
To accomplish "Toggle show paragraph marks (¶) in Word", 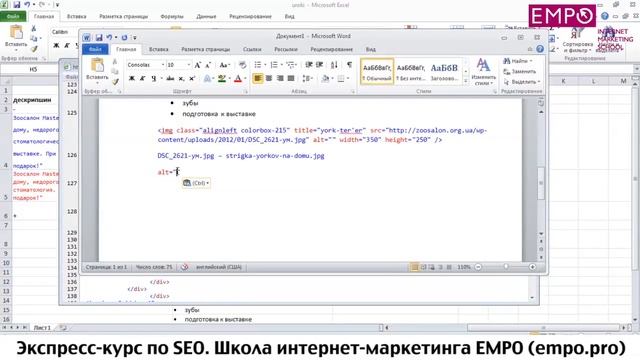I will point(349,65).
